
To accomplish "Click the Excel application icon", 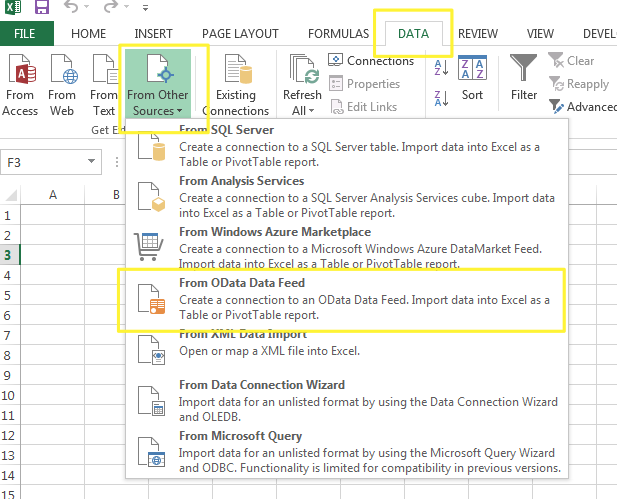I will click(x=13, y=7).
